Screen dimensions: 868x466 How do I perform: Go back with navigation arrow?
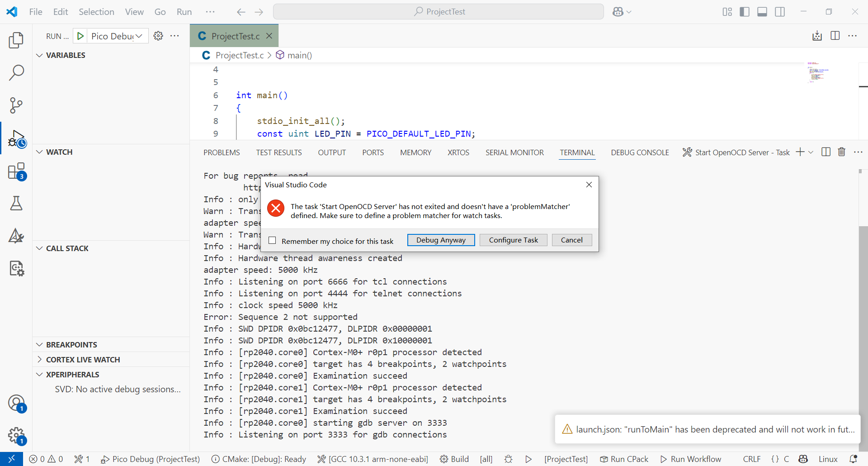241,12
